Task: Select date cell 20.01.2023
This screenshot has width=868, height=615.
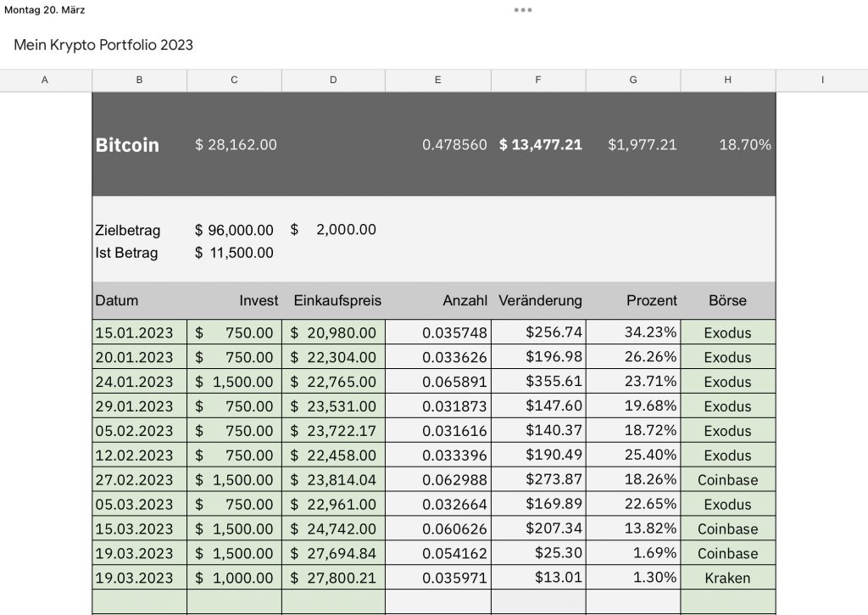Action: click(140, 357)
